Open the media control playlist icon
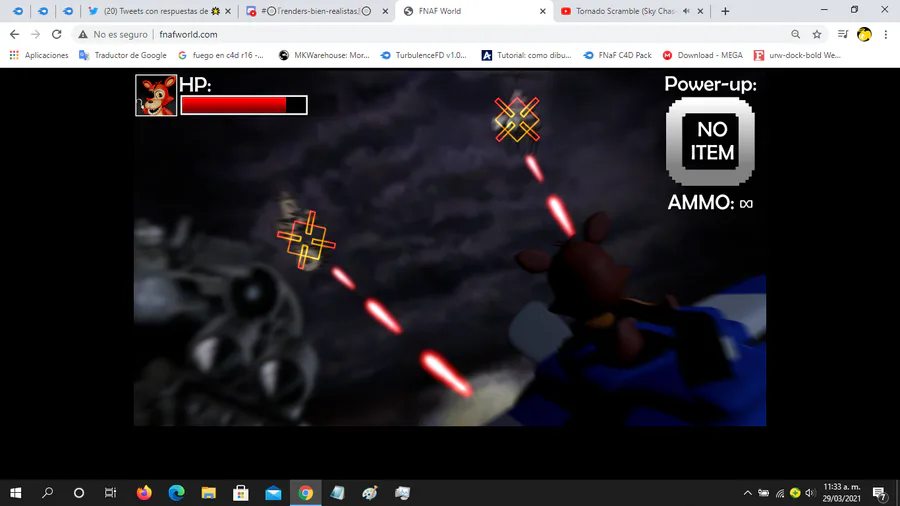The image size is (900, 506). click(843, 34)
